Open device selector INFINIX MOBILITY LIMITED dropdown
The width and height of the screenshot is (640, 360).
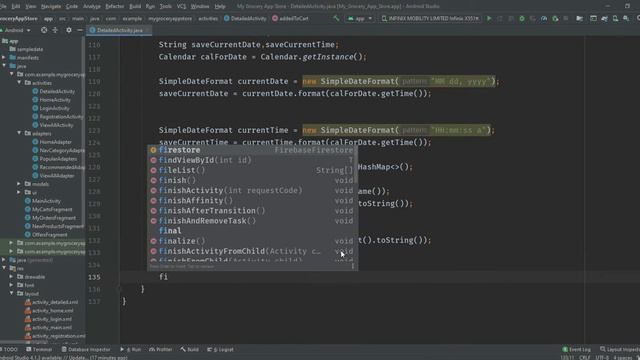pyautogui.click(x=430, y=18)
